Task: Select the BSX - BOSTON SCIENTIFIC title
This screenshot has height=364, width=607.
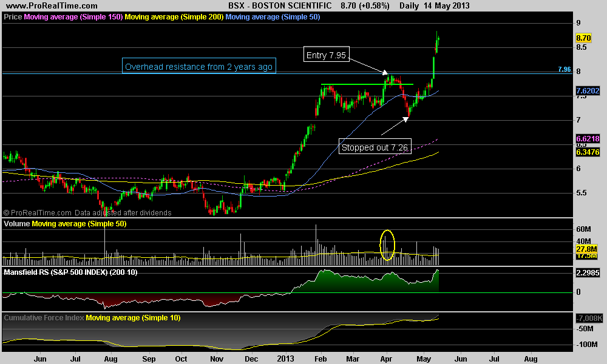Action: (280, 6)
